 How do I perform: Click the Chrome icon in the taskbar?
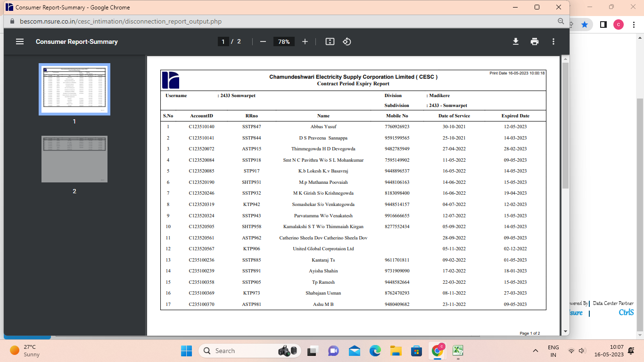(438, 351)
